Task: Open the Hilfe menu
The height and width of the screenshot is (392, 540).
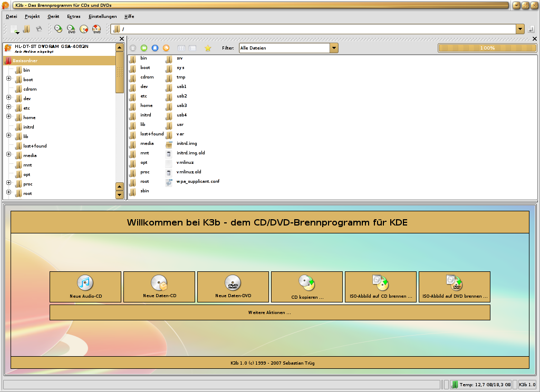Action: coord(130,16)
